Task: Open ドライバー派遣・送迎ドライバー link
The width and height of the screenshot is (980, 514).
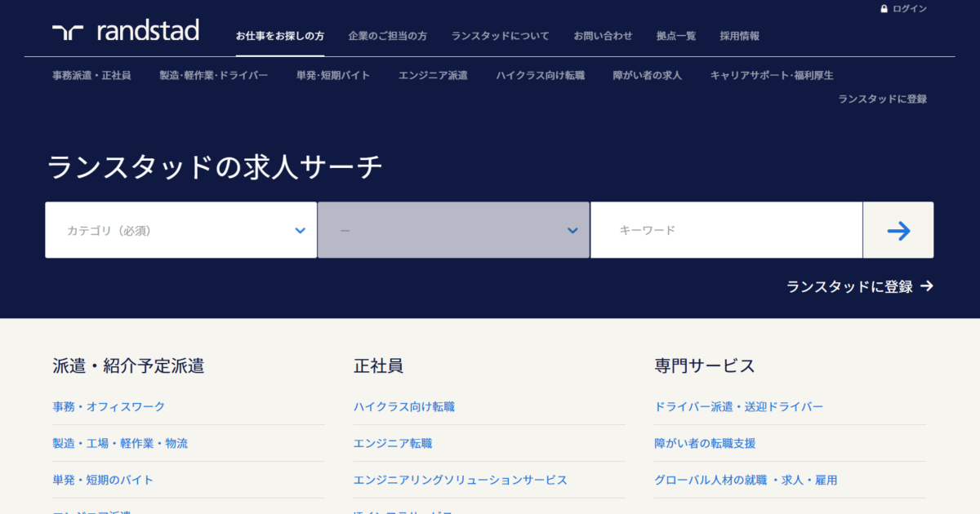Action: [x=738, y=406]
